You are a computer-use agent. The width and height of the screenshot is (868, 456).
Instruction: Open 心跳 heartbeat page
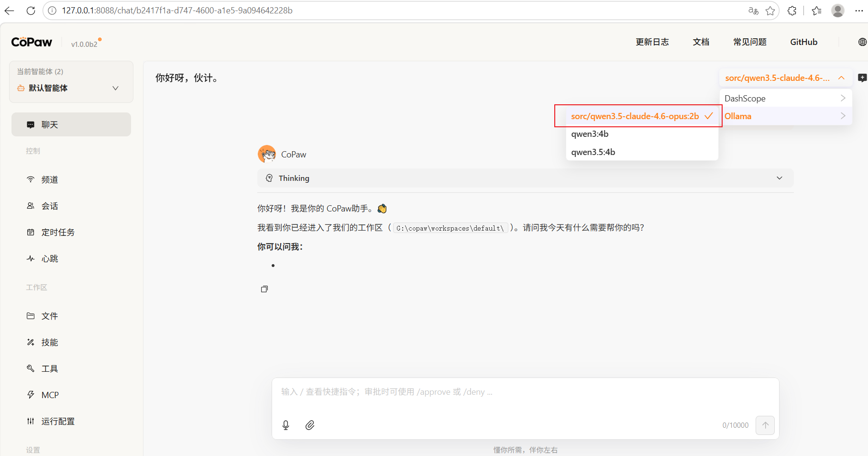(x=71, y=258)
